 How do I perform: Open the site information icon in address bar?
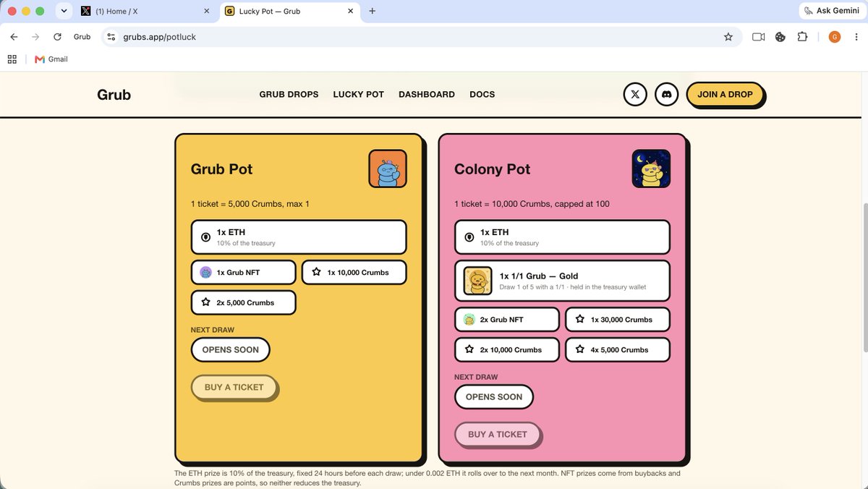click(111, 37)
